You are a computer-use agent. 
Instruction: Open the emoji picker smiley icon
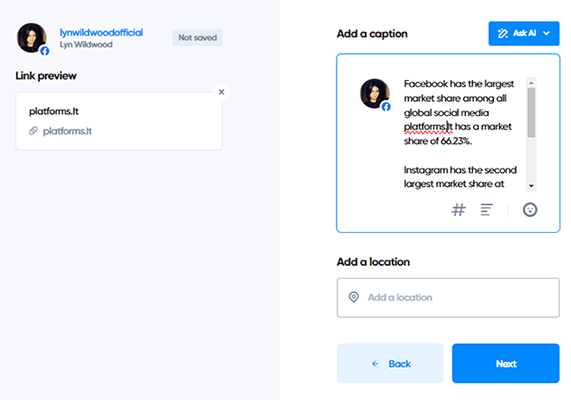coord(530,210)
